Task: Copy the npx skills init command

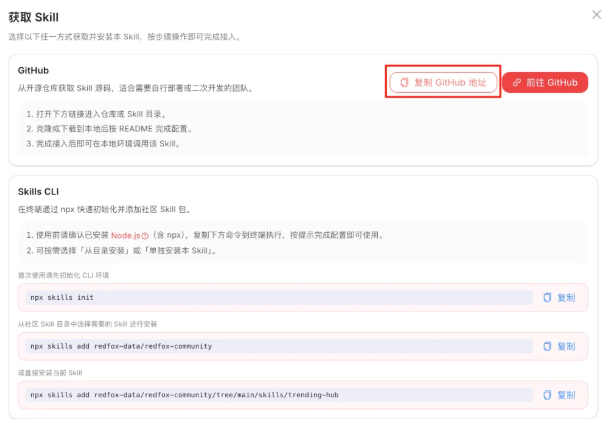Action: pos(559,298)
